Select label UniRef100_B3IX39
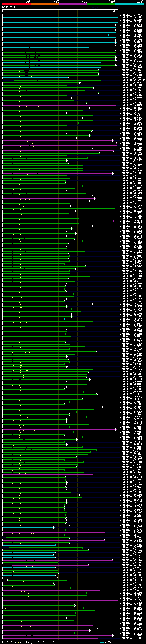146x644 pixels. 131,339
